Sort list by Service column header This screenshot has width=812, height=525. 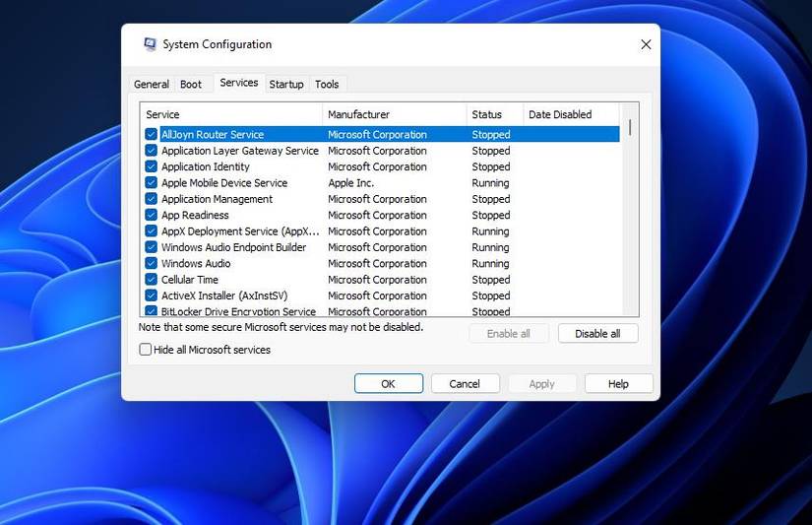tap(231, 114)
